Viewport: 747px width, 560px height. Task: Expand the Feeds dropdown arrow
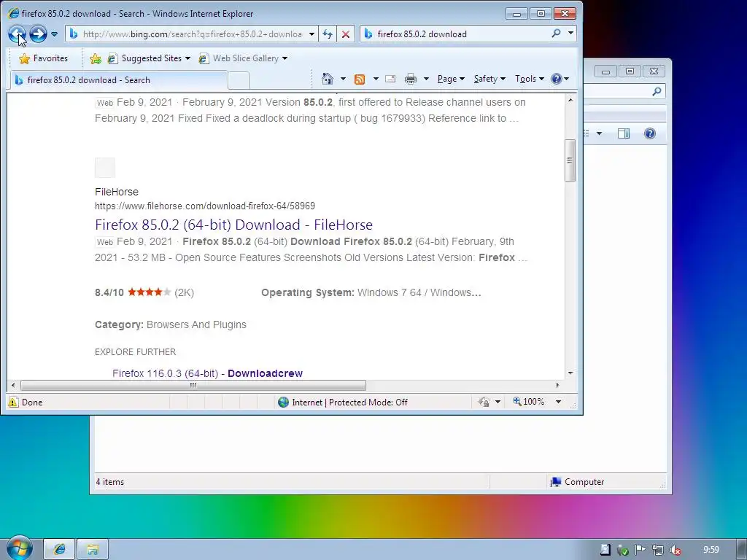376,79
